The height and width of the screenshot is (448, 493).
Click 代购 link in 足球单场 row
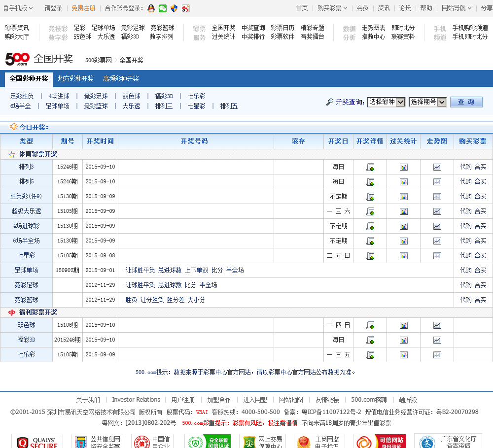coord(465,271)
